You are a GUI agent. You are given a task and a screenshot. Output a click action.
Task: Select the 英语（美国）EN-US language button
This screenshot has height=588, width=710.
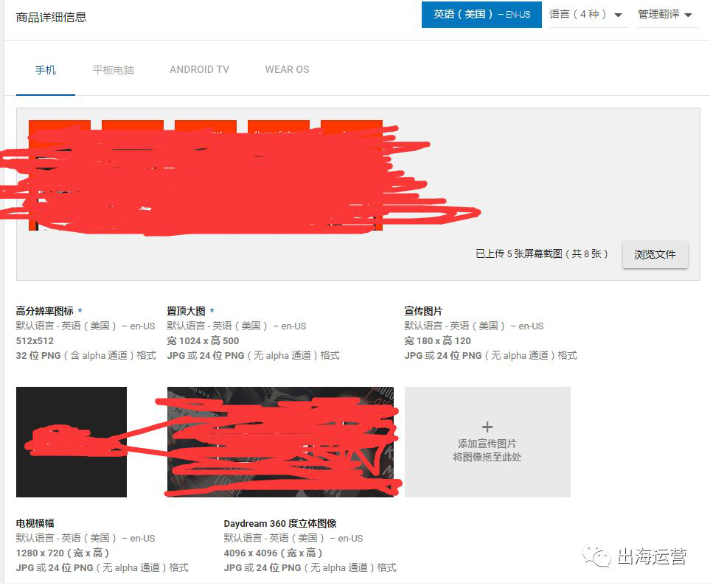point(481,15)
